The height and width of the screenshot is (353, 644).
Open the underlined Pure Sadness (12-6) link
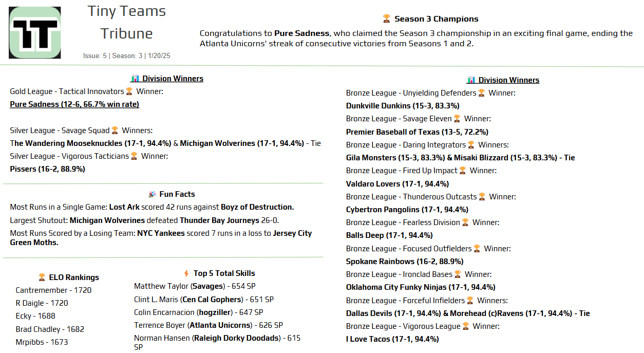point(74,104)
